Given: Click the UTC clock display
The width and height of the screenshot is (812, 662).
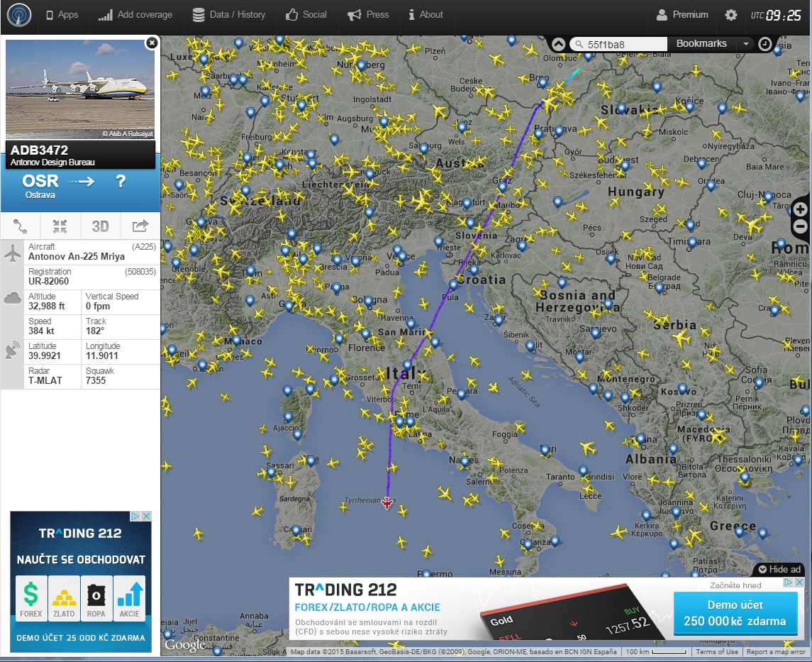Looking at the screenshot, I should [777, 16].
